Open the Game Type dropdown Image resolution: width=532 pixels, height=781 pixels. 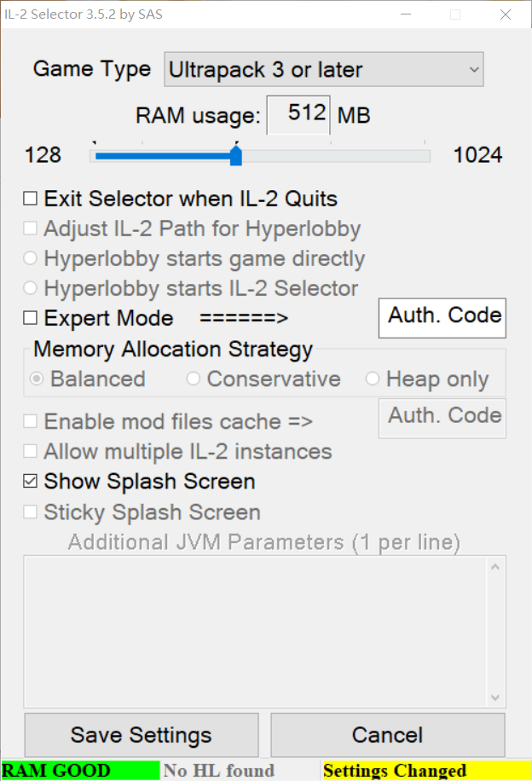[x=323, y=70]
